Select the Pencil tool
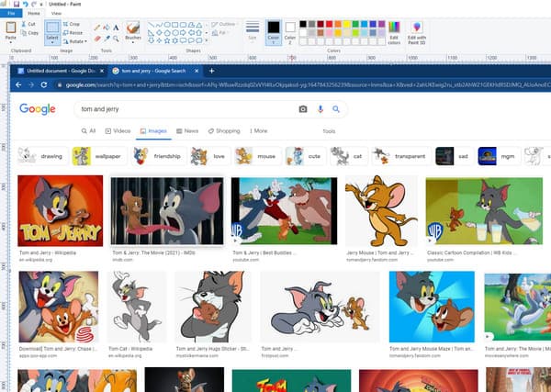This screenshot has height=392, width=551. pyautogui.click(x=97, y=28)
